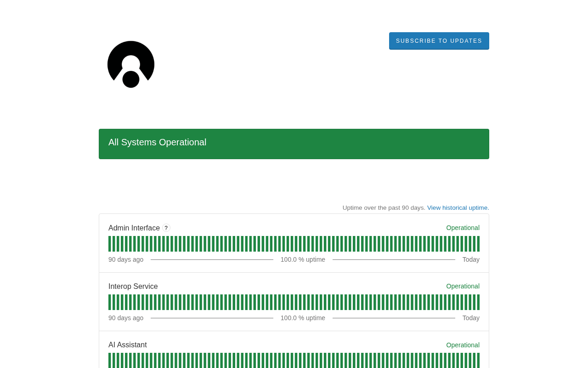Click today's Admin Interface uptime bar
Viewport: 588px width, 368px height.
[478, 244]
